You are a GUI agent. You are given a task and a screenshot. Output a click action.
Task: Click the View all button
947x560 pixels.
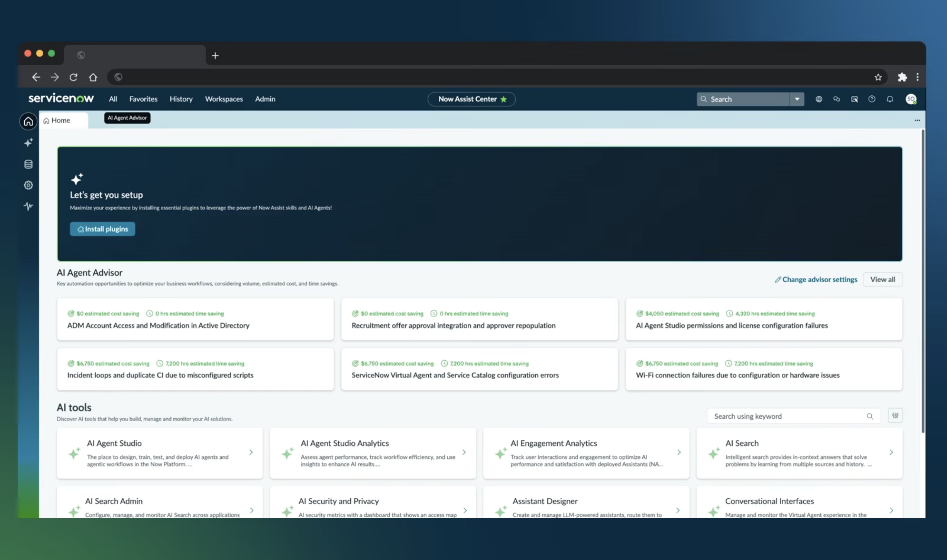click(x=883, y=280)
